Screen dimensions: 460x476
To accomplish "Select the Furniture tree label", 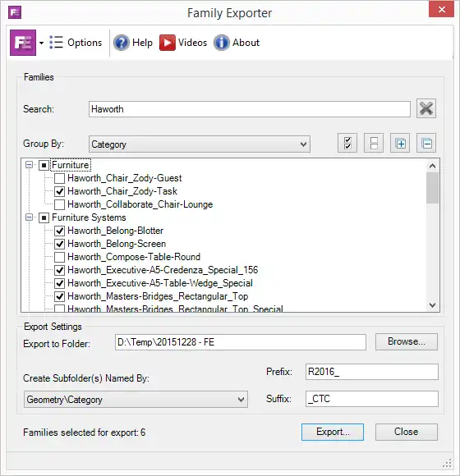I will 70,165.
